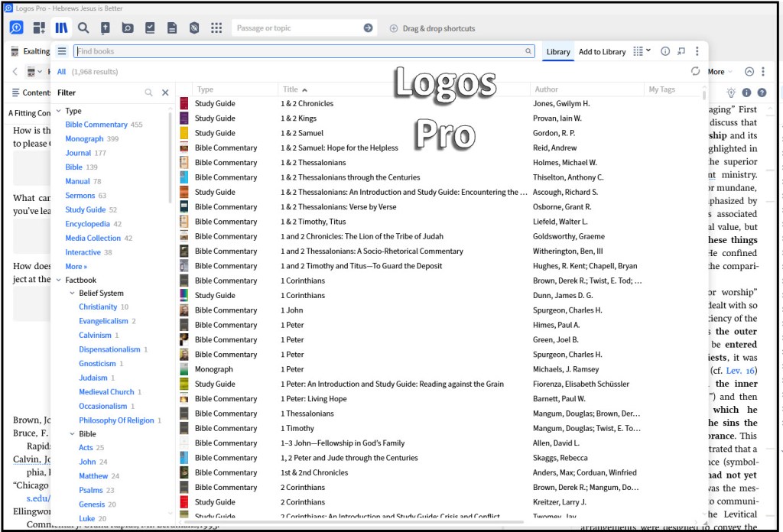
Task: Filter by Bible Commentary type
Action: tap(96, 125)
